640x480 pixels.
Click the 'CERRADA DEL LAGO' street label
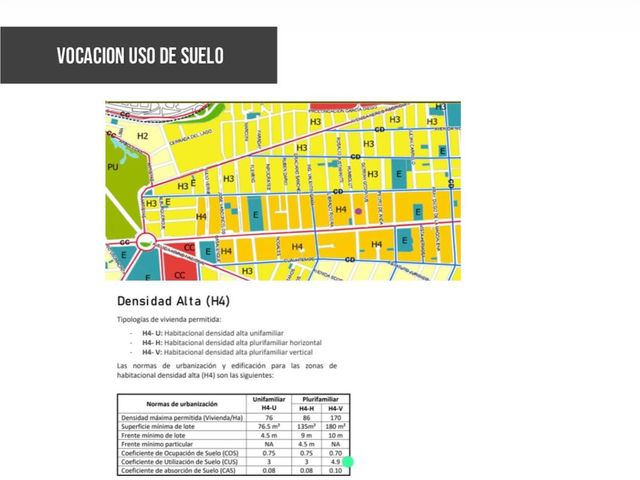tap(191, 137)
